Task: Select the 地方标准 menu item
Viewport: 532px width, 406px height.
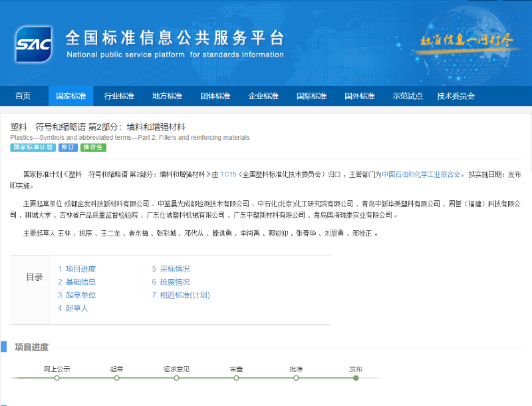Action: pos(166,96)
